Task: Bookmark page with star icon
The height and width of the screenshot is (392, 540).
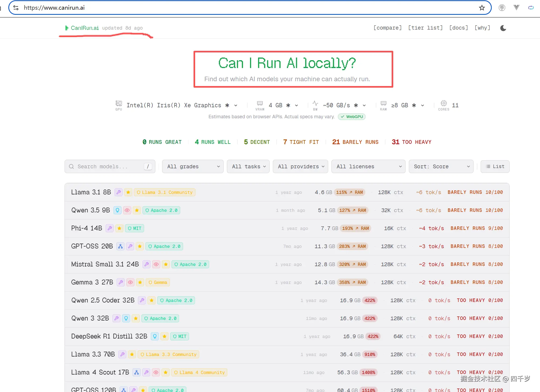Action: [482, 8]
